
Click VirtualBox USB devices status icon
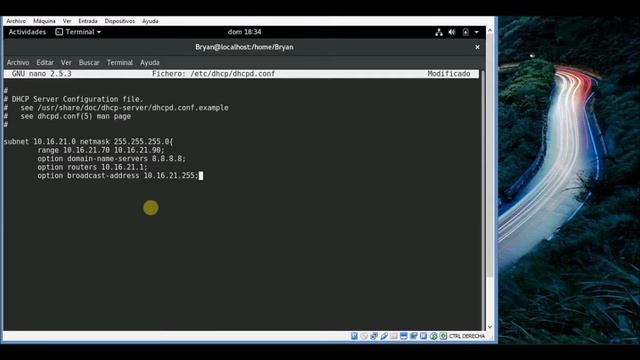tap(384, 336)
